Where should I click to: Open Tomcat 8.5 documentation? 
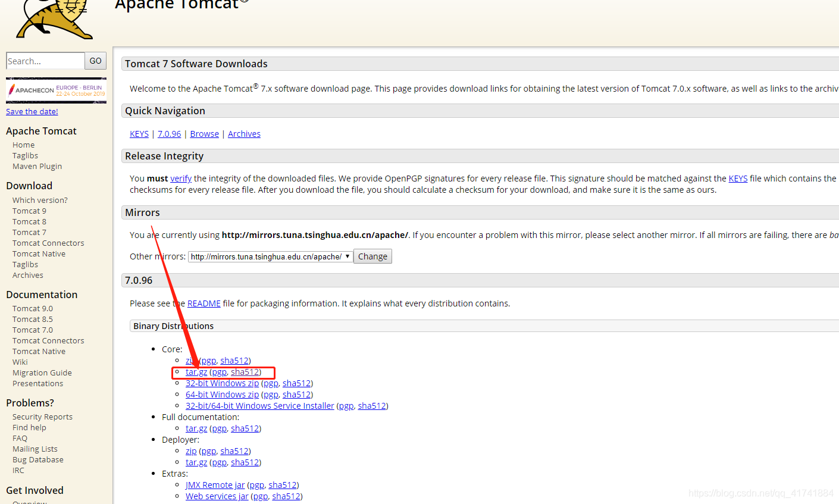[33, 319]
